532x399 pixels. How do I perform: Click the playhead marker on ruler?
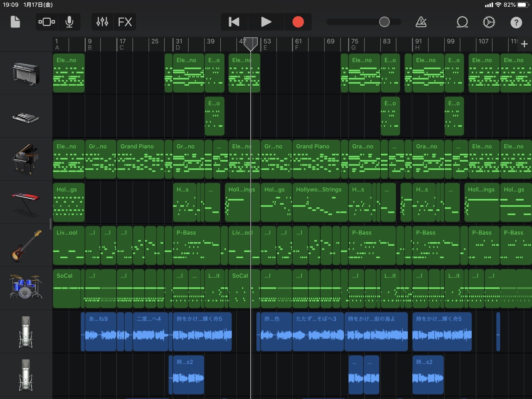click(x=251, y=44)
